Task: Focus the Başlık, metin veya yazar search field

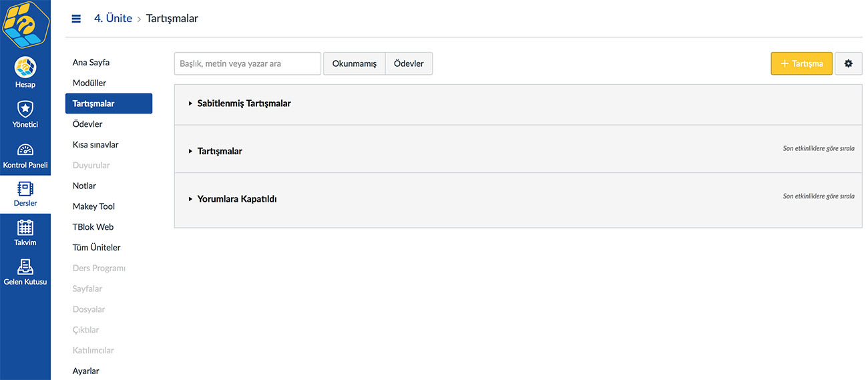Action: 248,63
